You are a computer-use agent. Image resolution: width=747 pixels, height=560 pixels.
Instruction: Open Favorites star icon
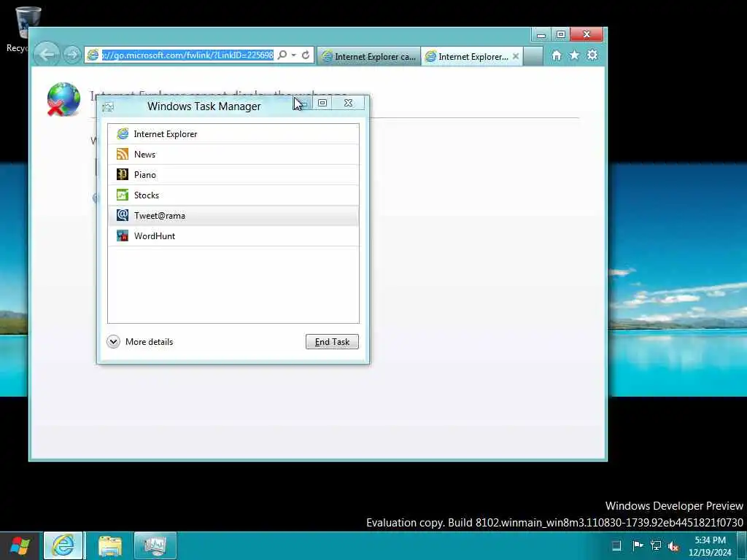coord(575,55)
